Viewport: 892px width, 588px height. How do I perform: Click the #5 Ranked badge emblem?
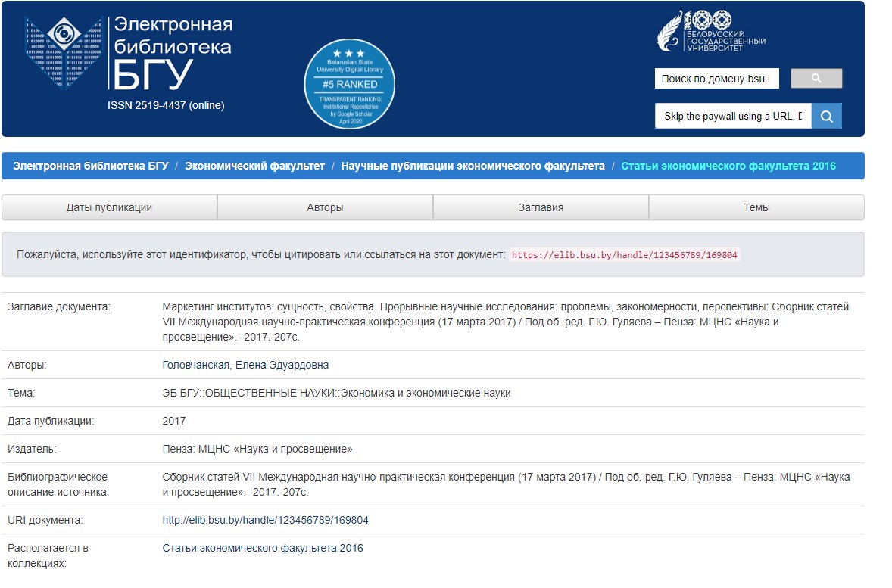tap(350, 84)
